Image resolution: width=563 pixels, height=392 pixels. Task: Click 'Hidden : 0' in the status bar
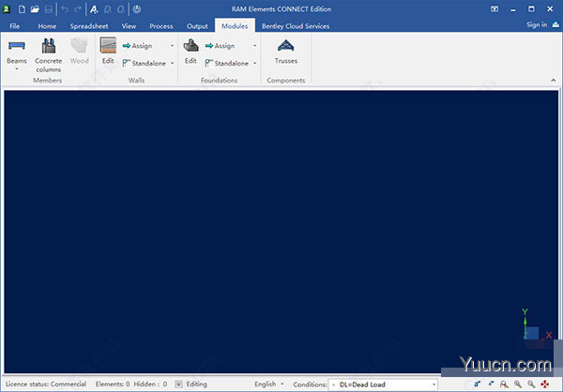(x=150, y=384)
